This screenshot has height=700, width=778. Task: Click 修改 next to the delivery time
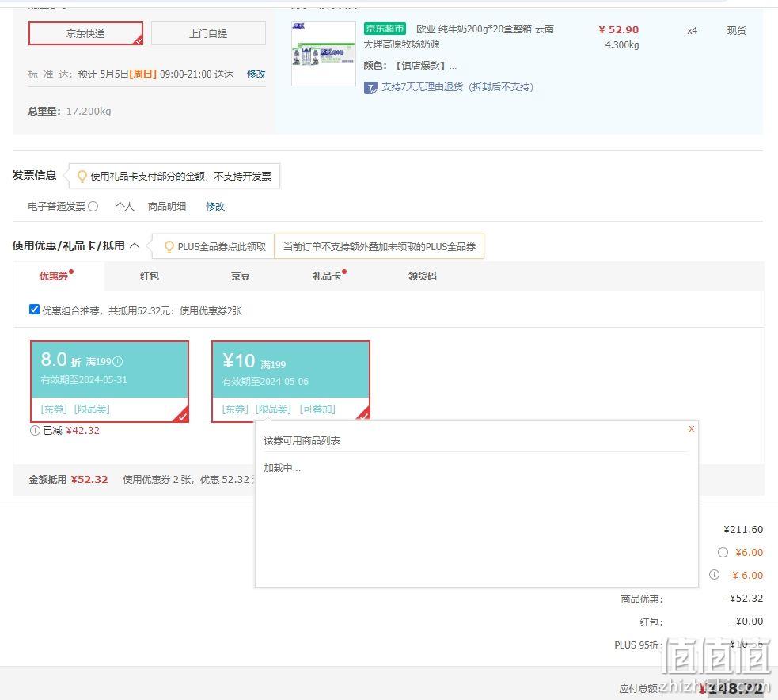tap(256, 74)
